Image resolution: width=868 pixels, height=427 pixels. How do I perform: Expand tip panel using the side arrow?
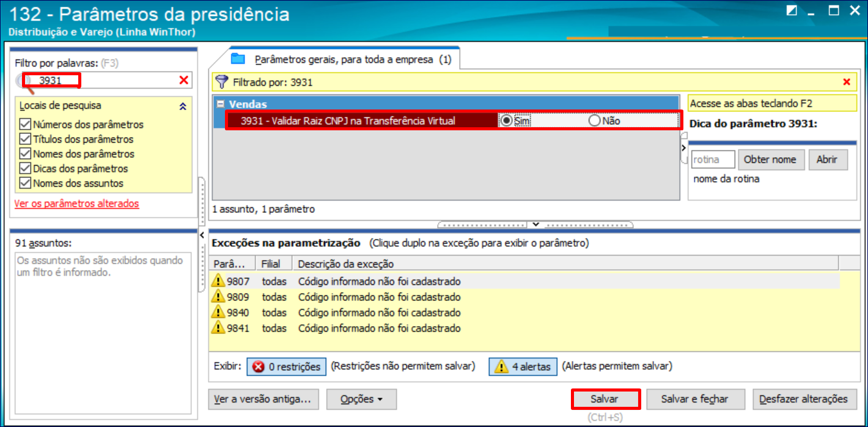[684, 148]
